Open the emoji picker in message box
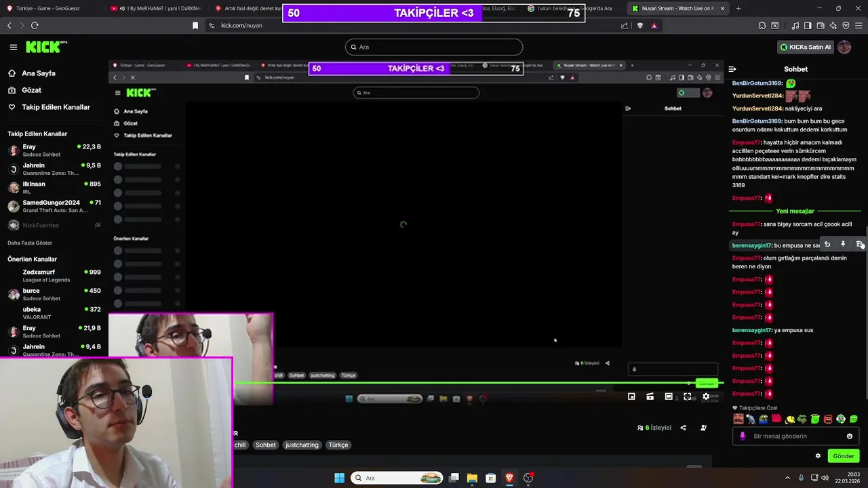The height and width of the screenshot is (488, 868). click(850, 436)
